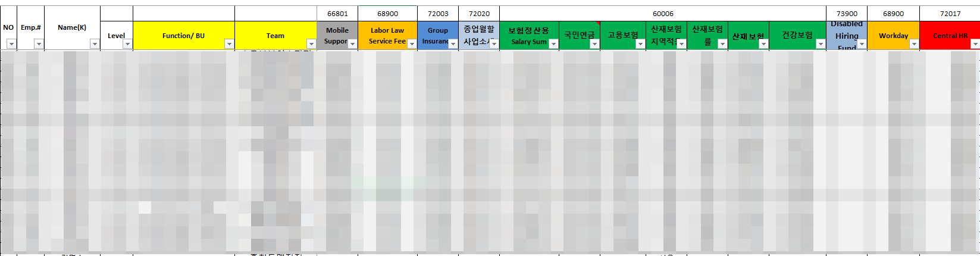Select the blue Group Insurance header

[438, 36]
